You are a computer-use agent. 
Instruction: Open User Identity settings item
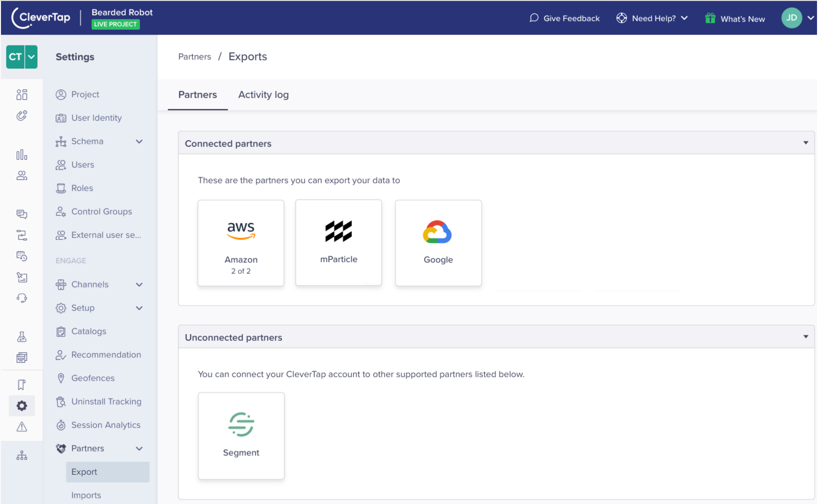pos(97,118)
